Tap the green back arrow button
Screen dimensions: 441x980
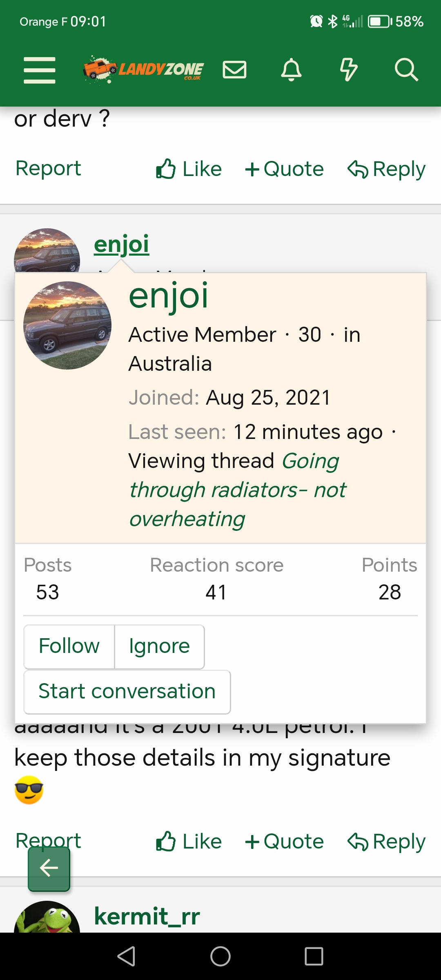(49, 869)
